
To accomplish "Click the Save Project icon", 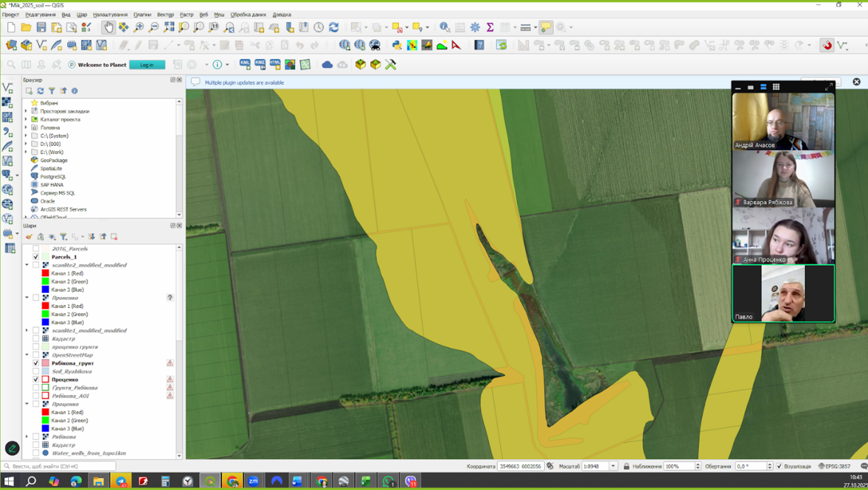I will (x=42, y=27).
